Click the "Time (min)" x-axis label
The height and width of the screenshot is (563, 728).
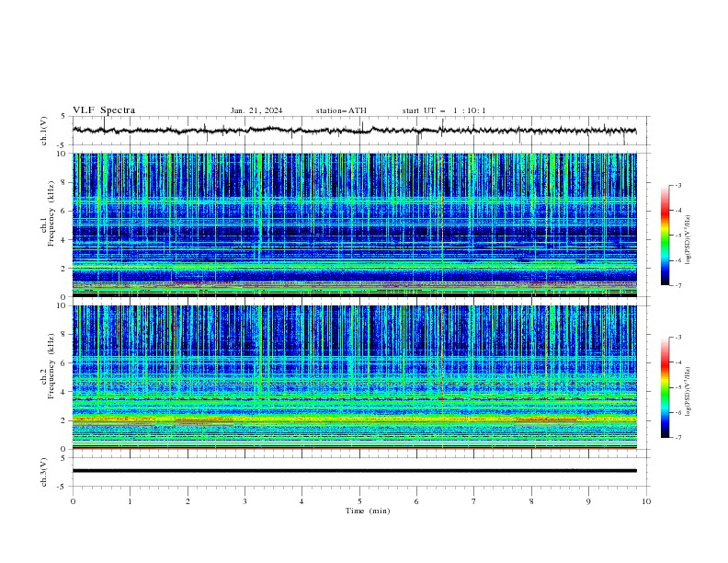pyautogui.click(x=368, y=511)
